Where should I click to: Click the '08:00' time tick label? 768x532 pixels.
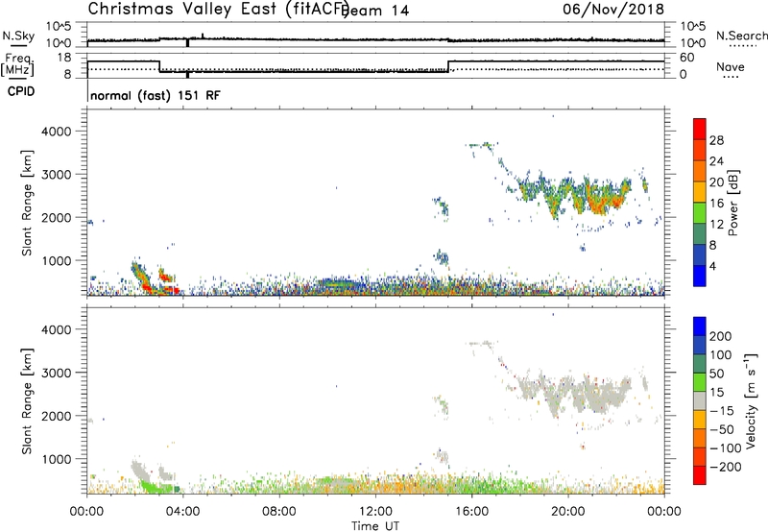coord(279,512)
